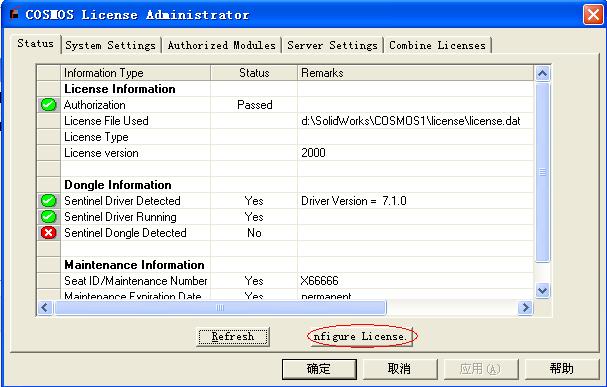Click the red X icon for Sentinel Dongle Detected
The image size is (607, 387).
click(x=48, y=233)
